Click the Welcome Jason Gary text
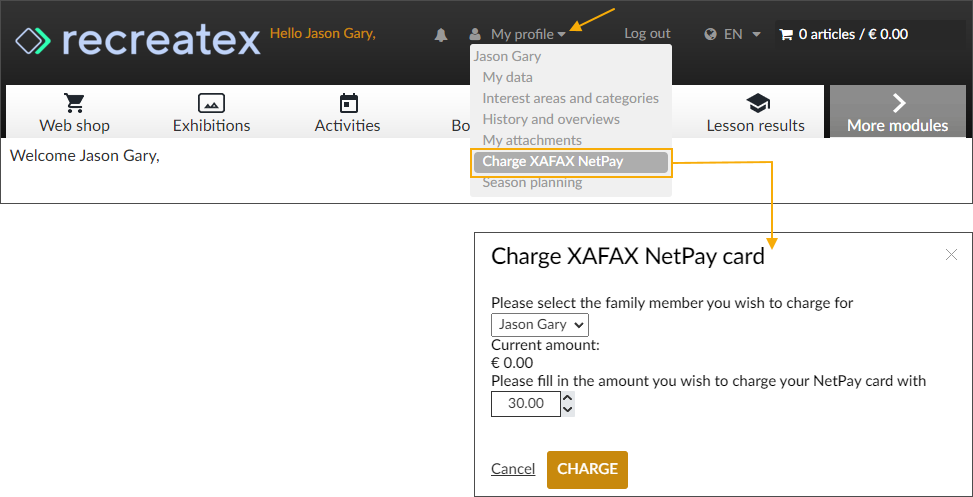This screenshot has width=973, height=497. (85, 156)
